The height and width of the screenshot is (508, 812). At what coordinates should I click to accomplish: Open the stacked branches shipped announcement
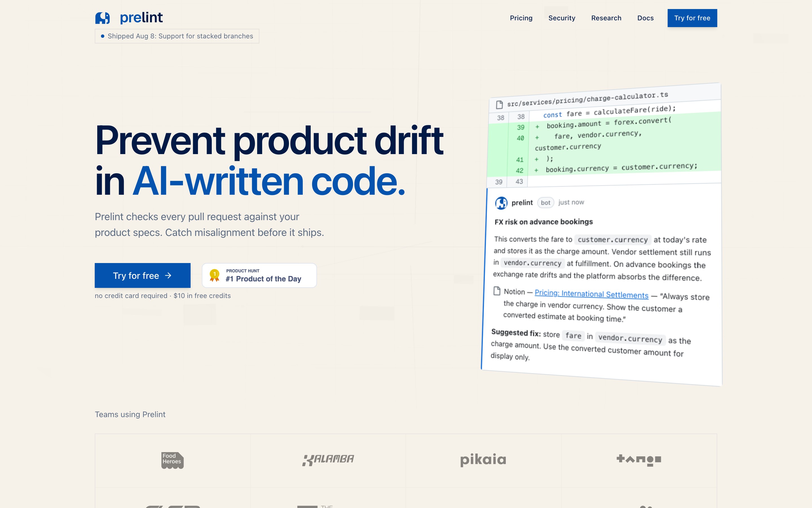[x=177, y=36]
